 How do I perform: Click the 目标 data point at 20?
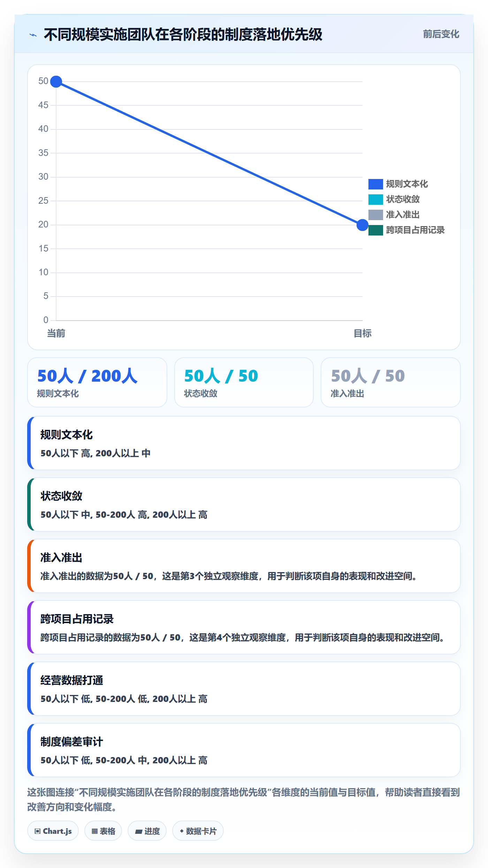tap(363, 225)
